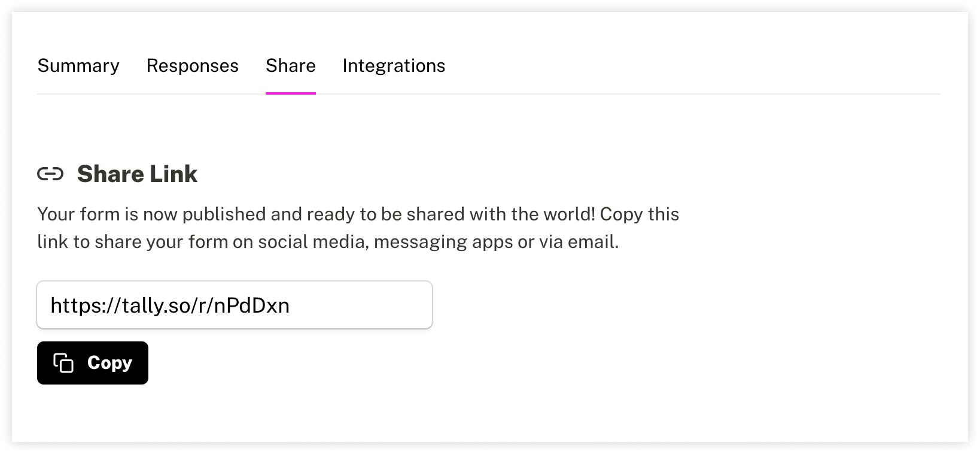
Task: Click the black Copy button
Action: pyautogui.click(x=93, y=363)
